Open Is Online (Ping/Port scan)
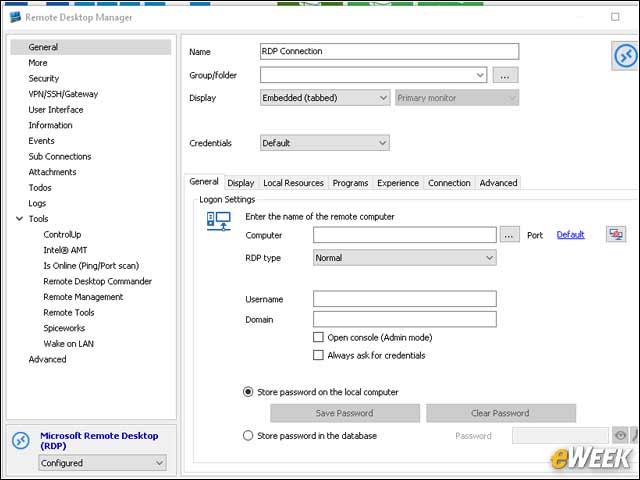Screen dimensions: 640x480 (91, 266)
